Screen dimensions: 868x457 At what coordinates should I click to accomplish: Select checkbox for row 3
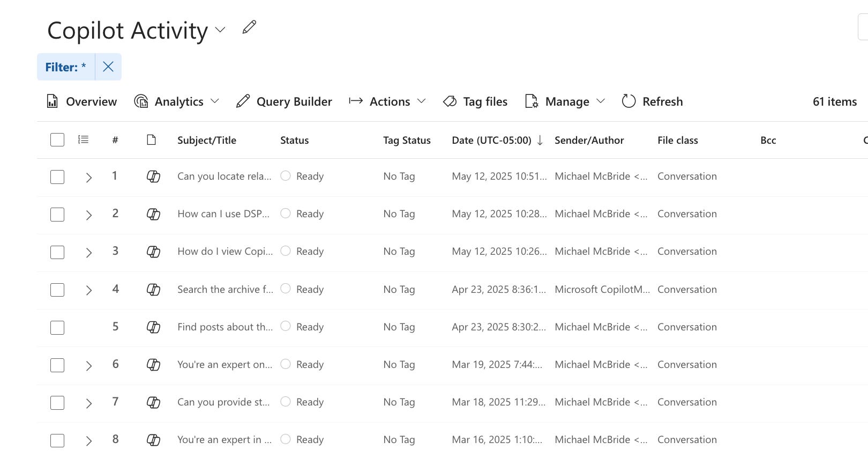(x=57, y=252)
